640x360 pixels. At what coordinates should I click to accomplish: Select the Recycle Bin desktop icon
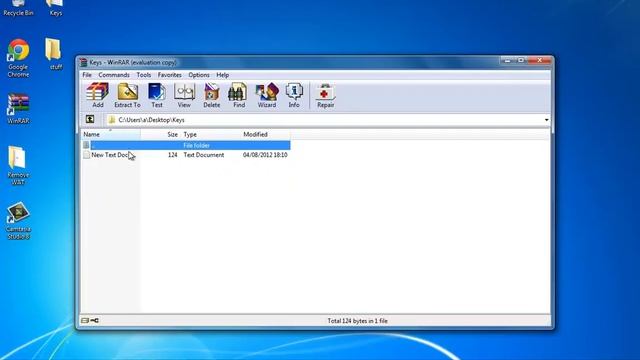point(18,8)
